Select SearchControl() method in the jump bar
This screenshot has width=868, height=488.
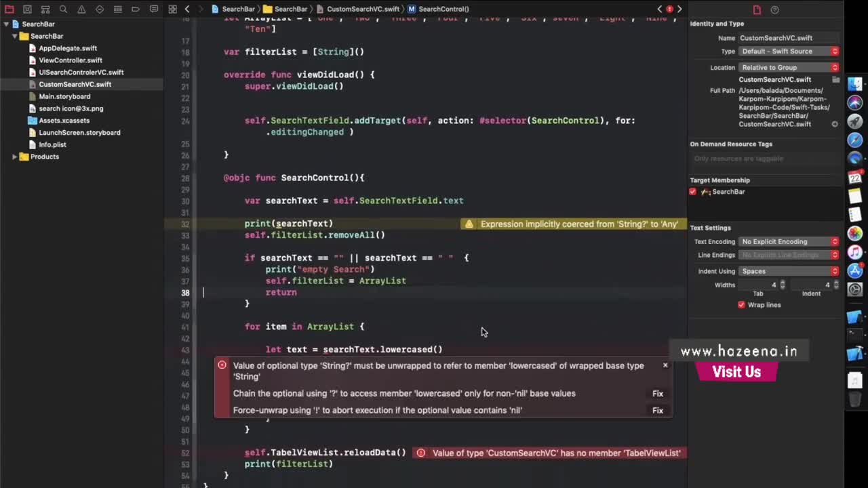439,9
